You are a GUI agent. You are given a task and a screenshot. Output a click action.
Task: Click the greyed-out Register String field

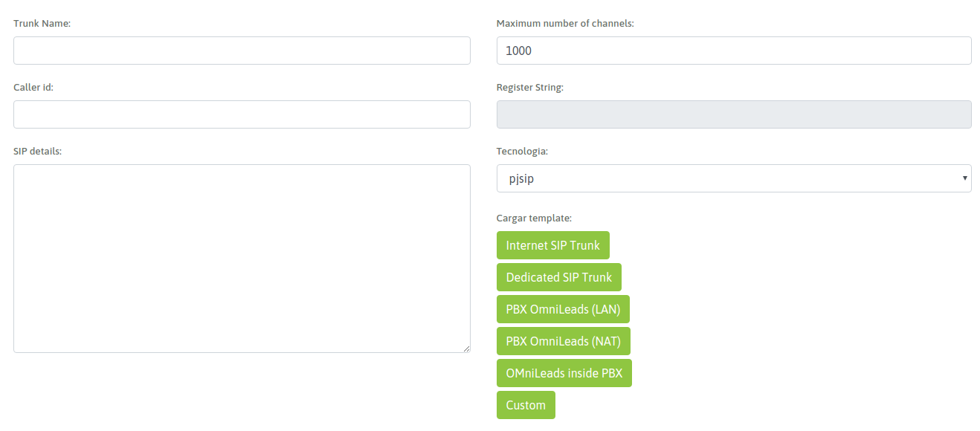click(x=733, y=114)
